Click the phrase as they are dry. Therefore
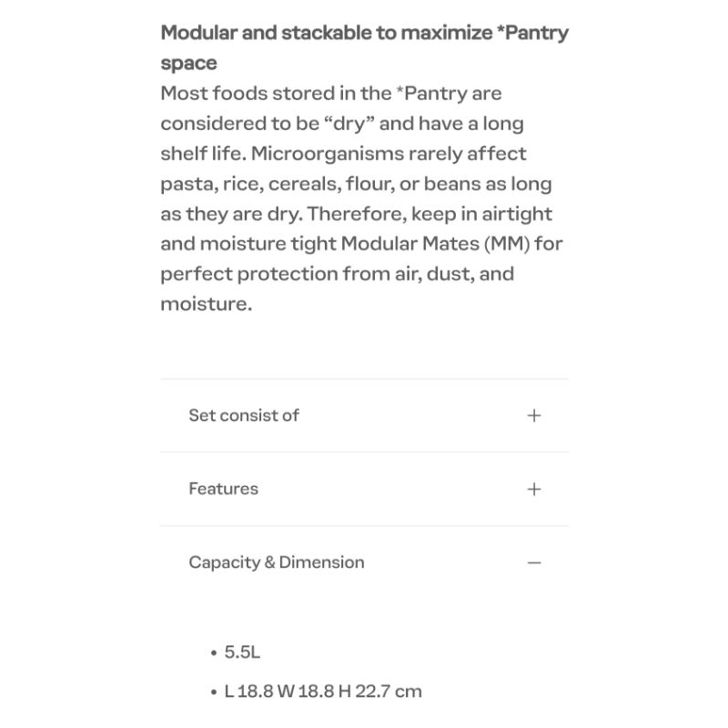The height and width of the screenshot is (728, 728). [x=282, y=214]
